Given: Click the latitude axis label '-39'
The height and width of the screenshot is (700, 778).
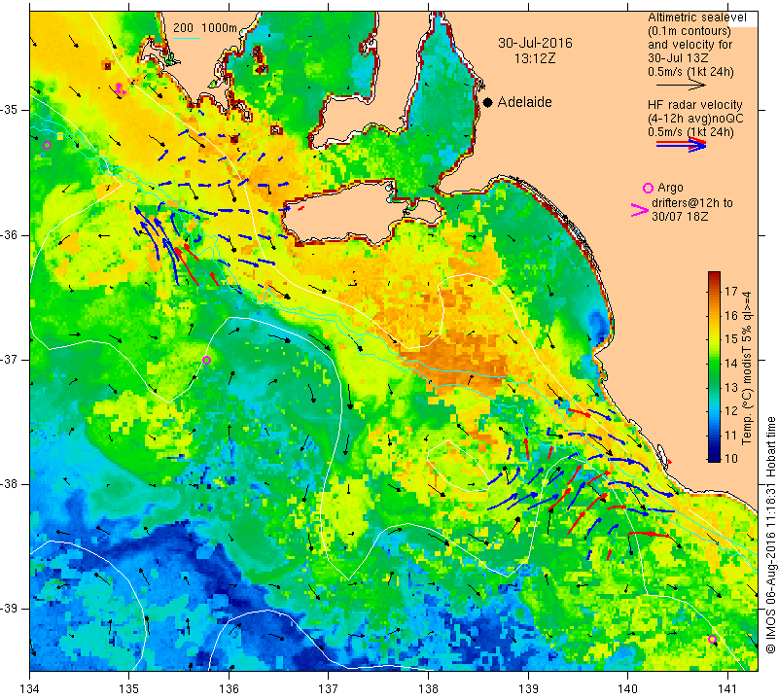Looking at the screenshot, I should 10,609.
